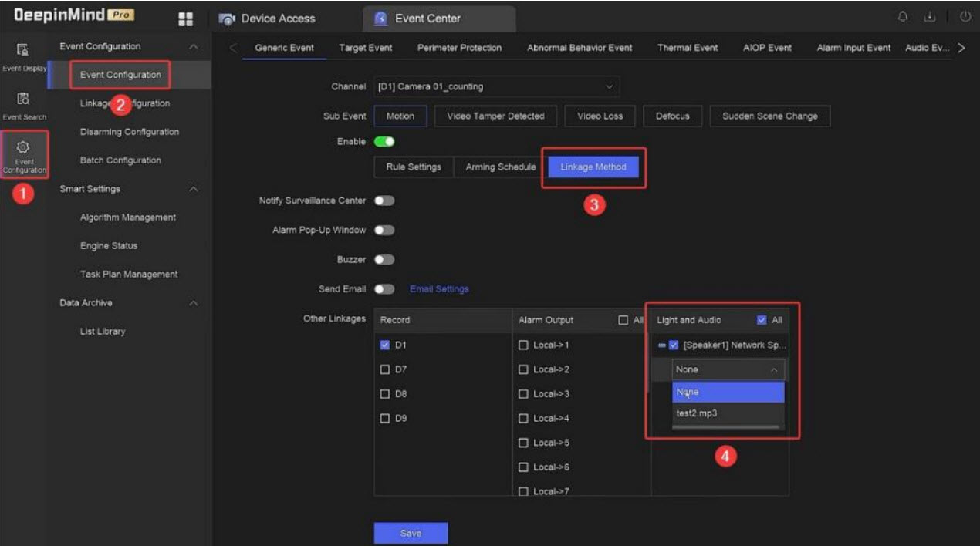Viewport: 980px width, 546px height.
Task: Switch to Perimeter Protection tab
Action: 459,48
